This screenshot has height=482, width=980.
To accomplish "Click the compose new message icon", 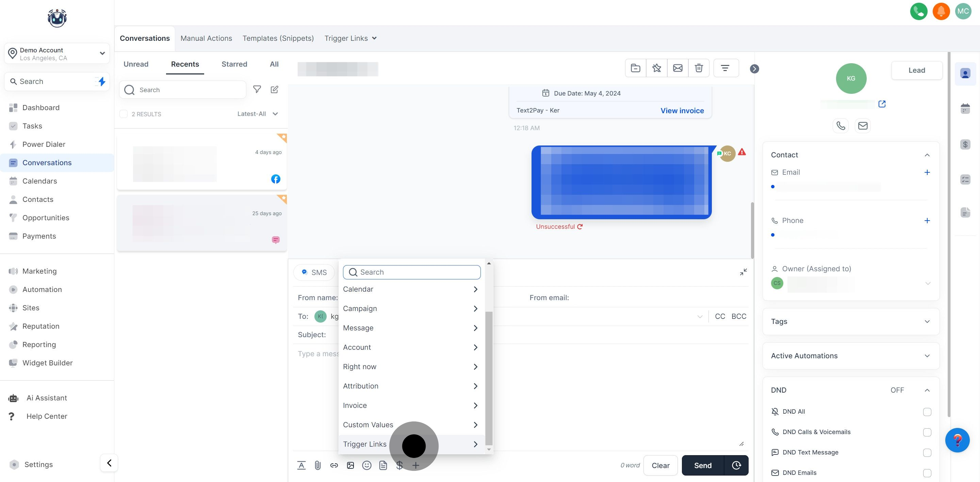I will (274, 89).
